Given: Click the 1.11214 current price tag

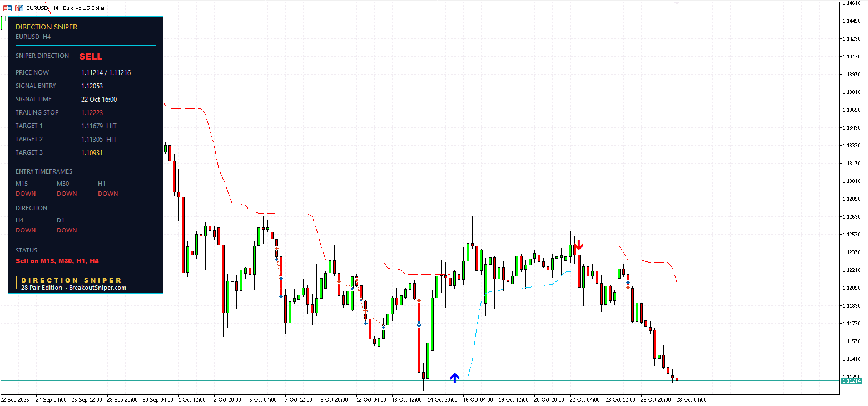Looking at the screenshot, I should click(x=851, y=381).
